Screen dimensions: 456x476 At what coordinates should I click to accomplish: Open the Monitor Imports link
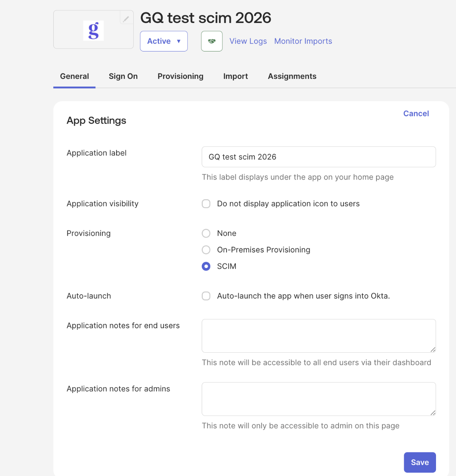tap(303, 41)
